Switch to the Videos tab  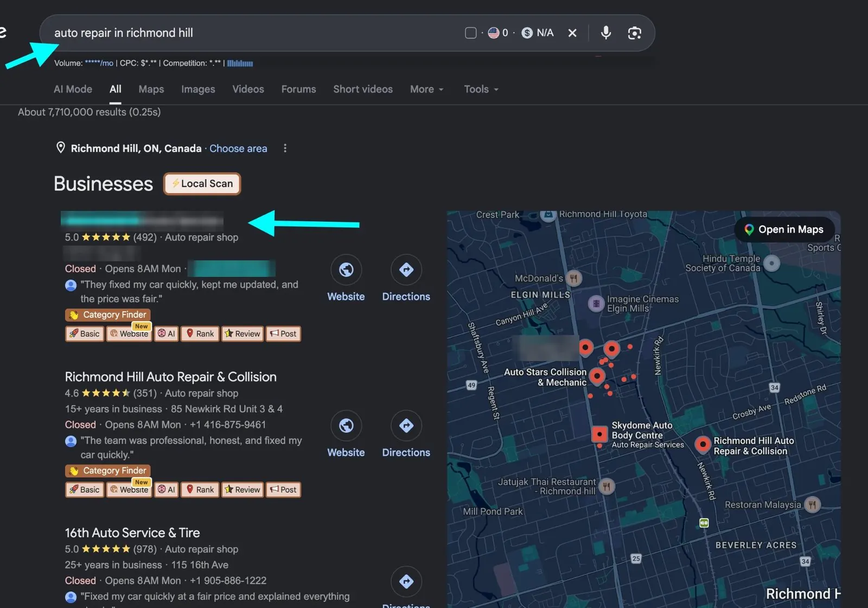pyautogui.click(x=248, y=89)
